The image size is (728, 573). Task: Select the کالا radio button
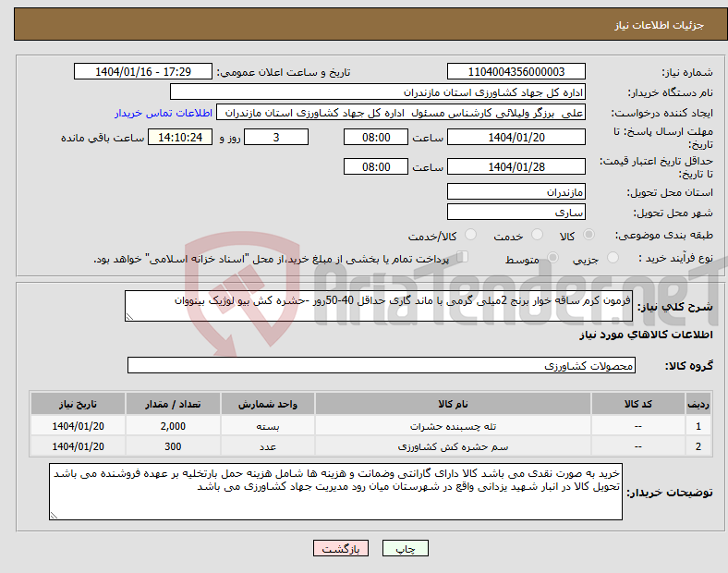588,235
